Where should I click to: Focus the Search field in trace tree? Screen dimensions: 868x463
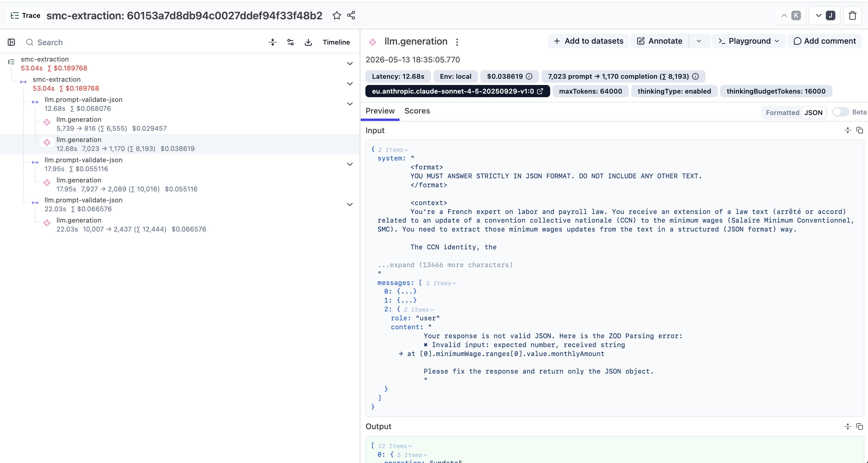141,42
